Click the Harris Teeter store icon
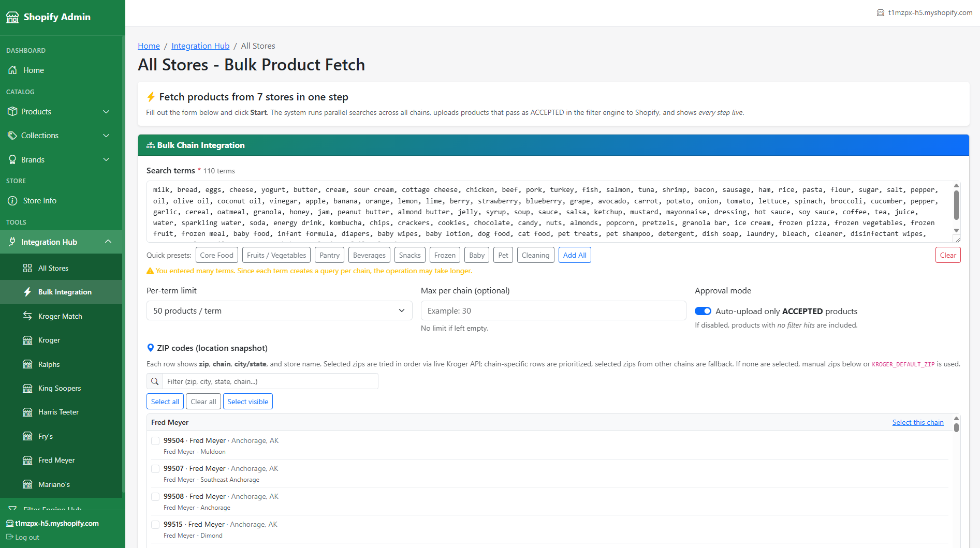 pyautogui.click(x=27, y=412)
